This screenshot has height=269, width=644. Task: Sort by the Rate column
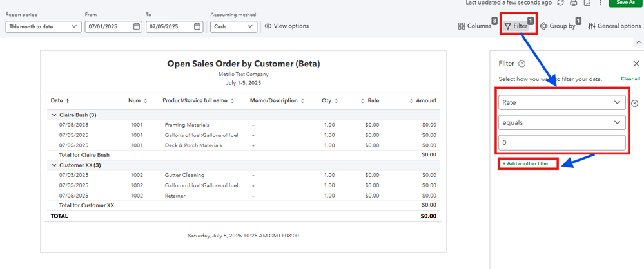click(370, 100)
